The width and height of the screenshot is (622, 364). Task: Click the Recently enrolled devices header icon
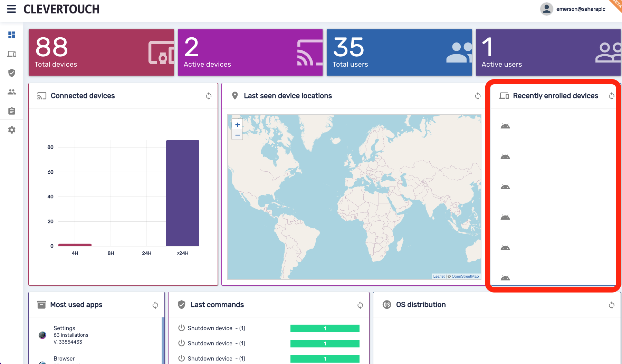(504, 96)
